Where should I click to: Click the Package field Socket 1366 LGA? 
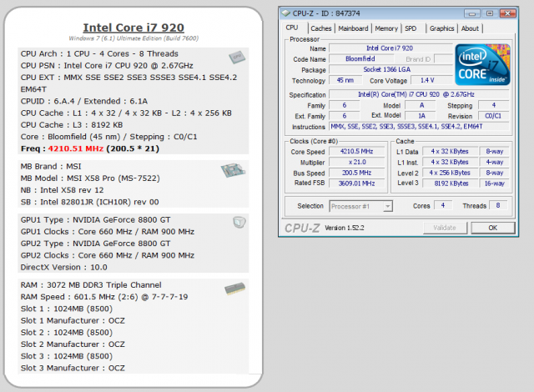(390, 69)
